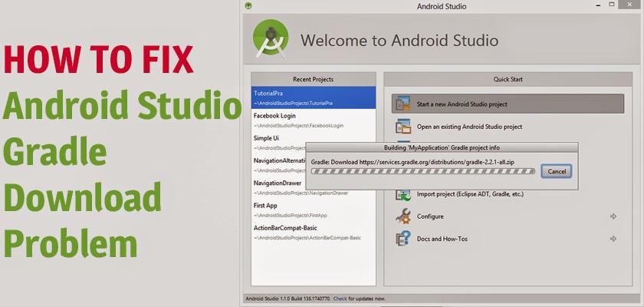The height and width of the screenshot is (307, 644).
Task: Click the ~\AndroidStudioProjects\FirstApp path text
Action: (291, 216)
